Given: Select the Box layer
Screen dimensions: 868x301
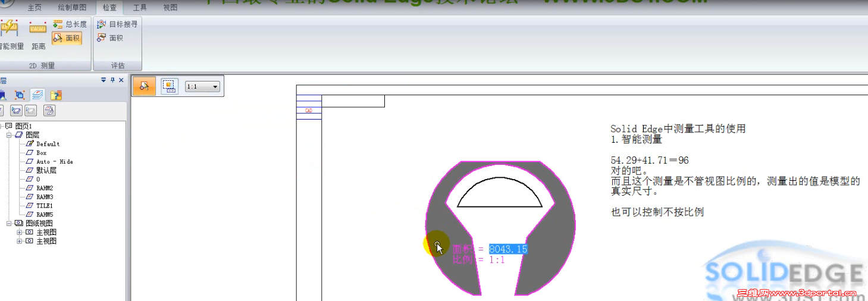Looking at the screenshot, I should 41,153.
